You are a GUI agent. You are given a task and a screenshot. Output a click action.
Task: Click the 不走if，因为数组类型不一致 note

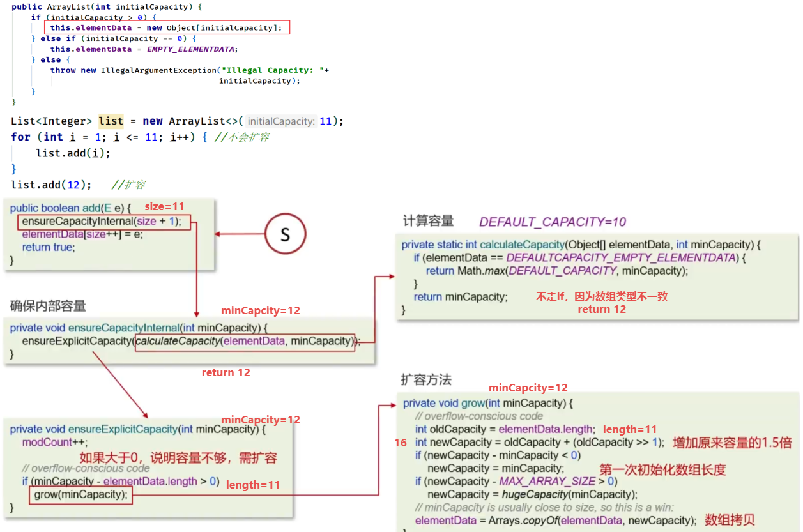[602, 296]
